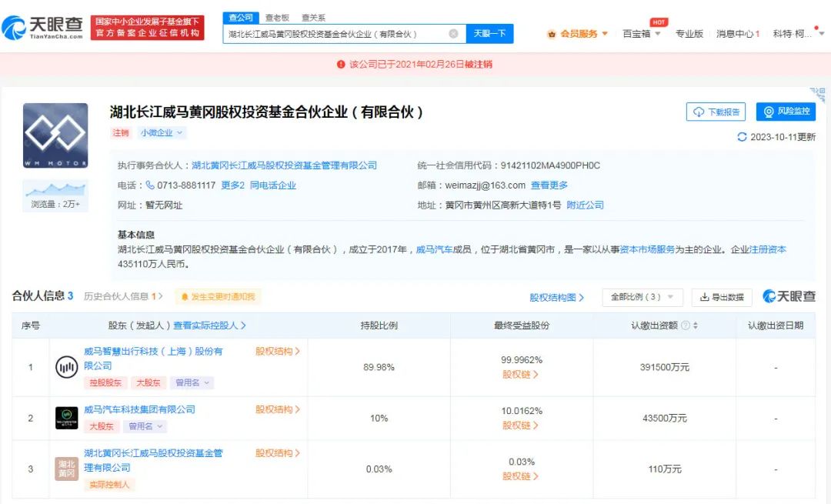831x504 pixels.
Task: Click the 导出数据 button
Action: [722, 297]
